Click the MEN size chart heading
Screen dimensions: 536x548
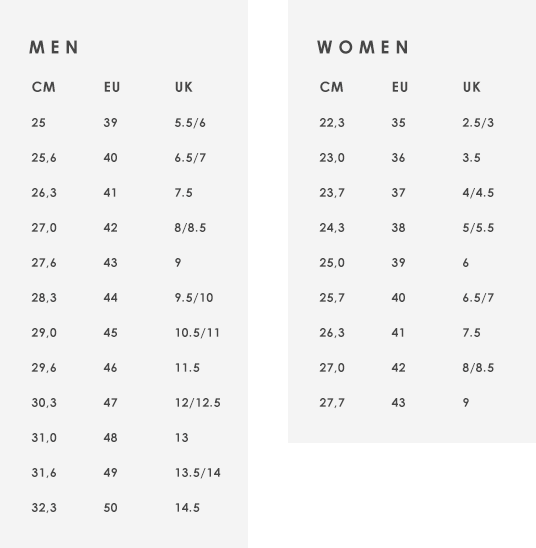tap(54, 47)
